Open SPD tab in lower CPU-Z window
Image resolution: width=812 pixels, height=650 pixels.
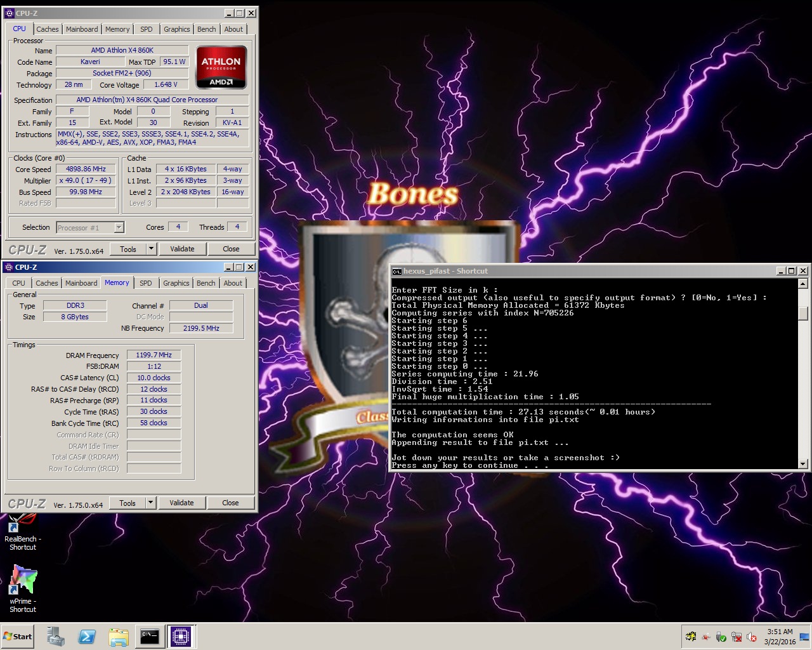point(146,283)
